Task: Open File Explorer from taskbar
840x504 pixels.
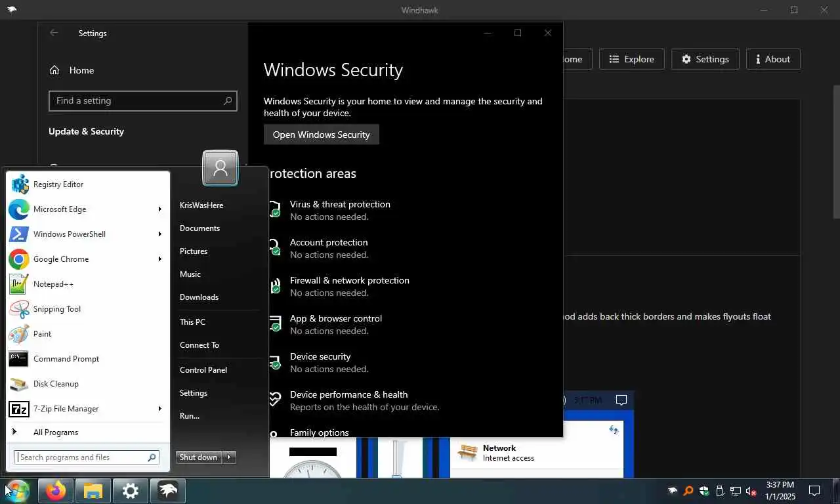Action: pos(93,491)
